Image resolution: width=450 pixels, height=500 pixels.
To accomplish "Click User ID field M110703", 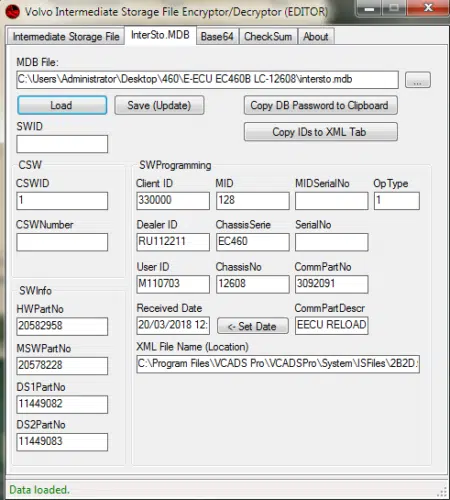I will tap(173, 284).
